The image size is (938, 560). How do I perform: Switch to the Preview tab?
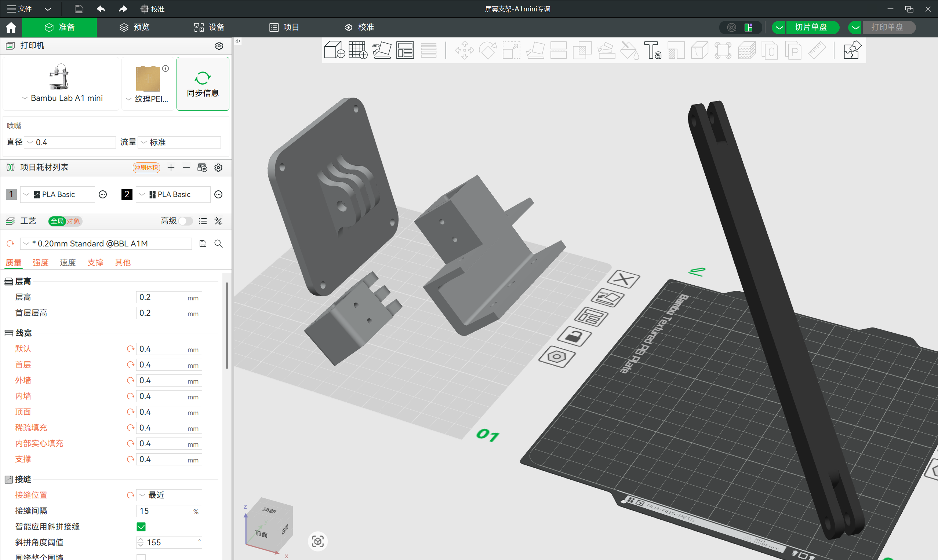pyautogui.click(x=135, y=27)
